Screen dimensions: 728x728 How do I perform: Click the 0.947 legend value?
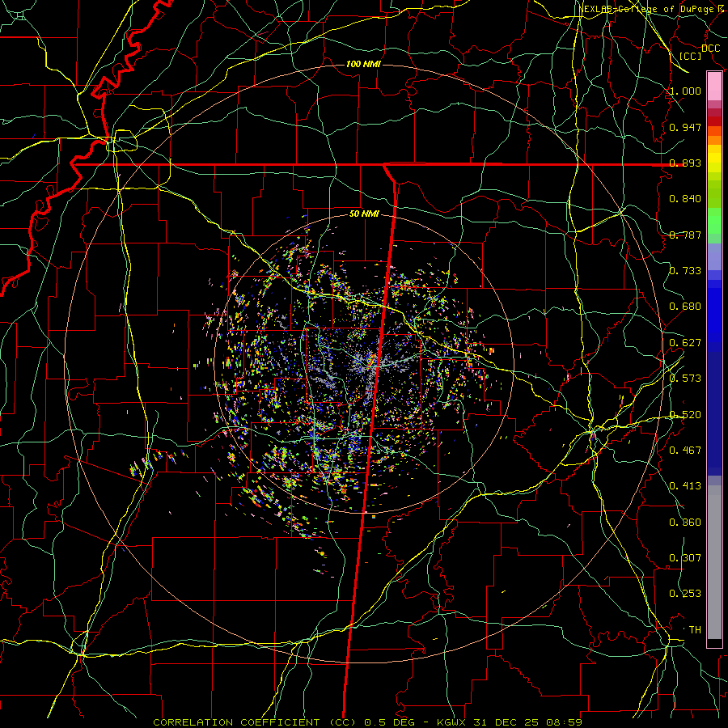pyautogui.click(x=685, y=127)
